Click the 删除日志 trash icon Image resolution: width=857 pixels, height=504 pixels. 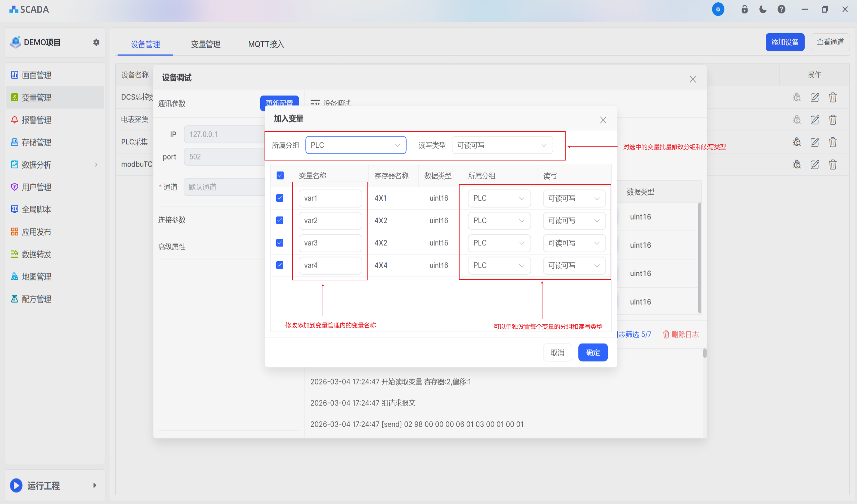pos(666,335)
